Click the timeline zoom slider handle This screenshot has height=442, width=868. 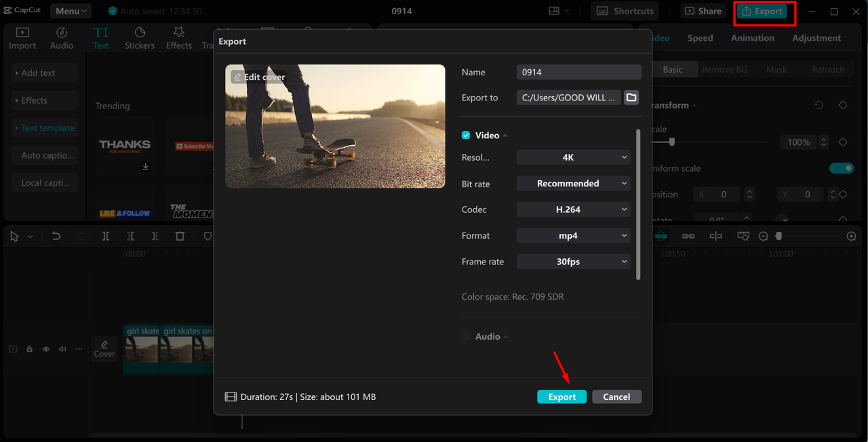coord(778,236)
